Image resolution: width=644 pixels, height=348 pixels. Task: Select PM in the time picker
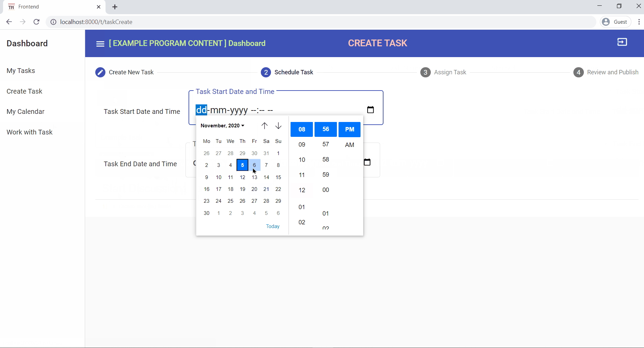point(349,129)
